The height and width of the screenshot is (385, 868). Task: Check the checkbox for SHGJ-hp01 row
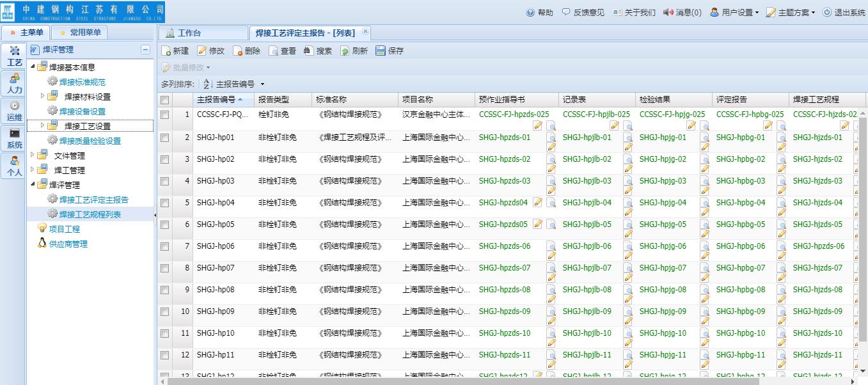pos(164,137)
